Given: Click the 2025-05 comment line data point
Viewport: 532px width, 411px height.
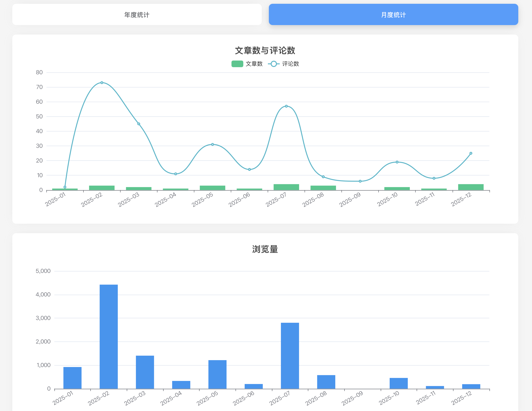Looking at the screenshot, I should (212, 144).
